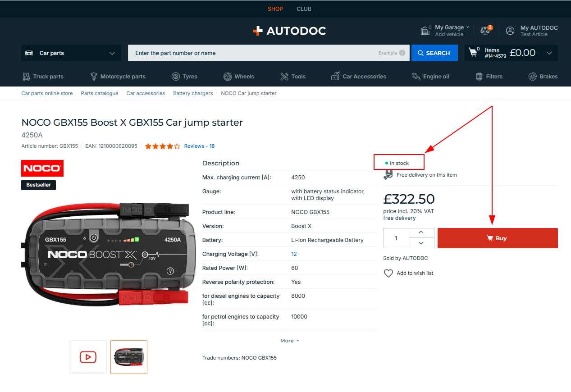The width and height of the screenshot is (571, 392).
Task: Open the Brakes category icon
Action: pos(533,77)
